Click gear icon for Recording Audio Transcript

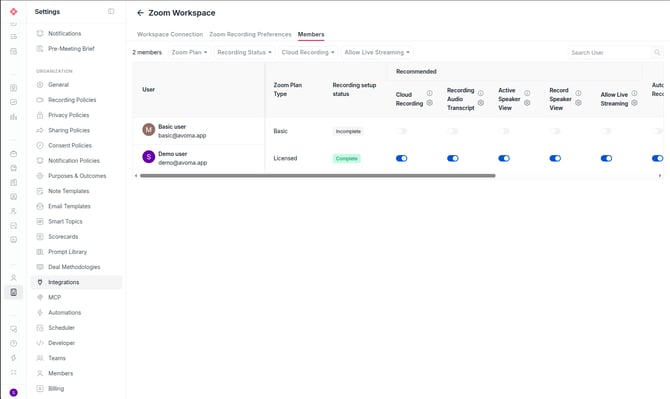pyautogui.click(x=481, y=103)
